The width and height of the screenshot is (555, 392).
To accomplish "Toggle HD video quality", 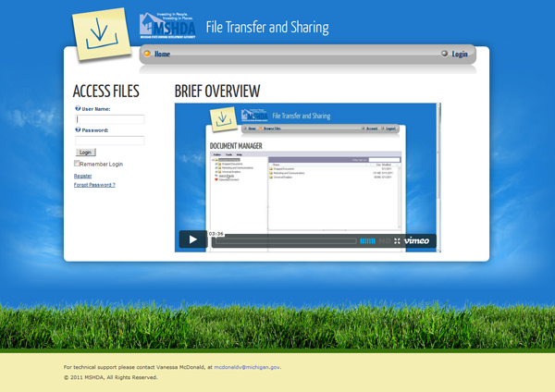I will point(385,241).
